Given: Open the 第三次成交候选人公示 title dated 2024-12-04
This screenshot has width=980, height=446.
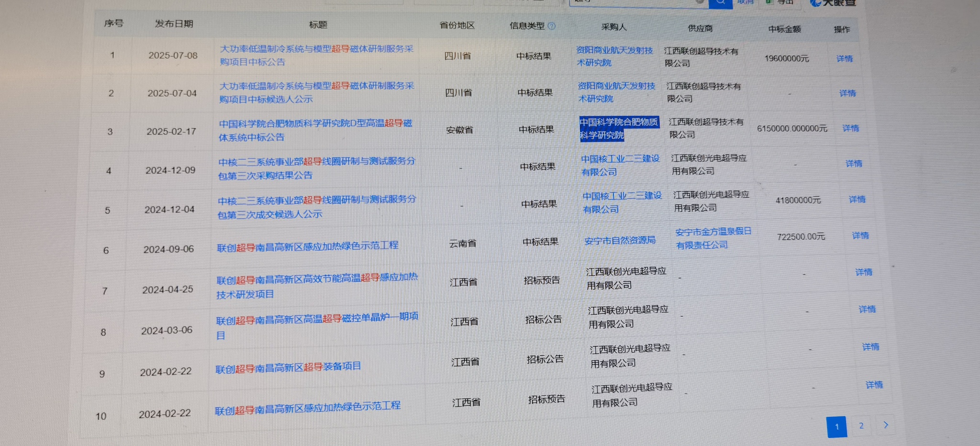Looking at the screenshot, I should [316, 207].
